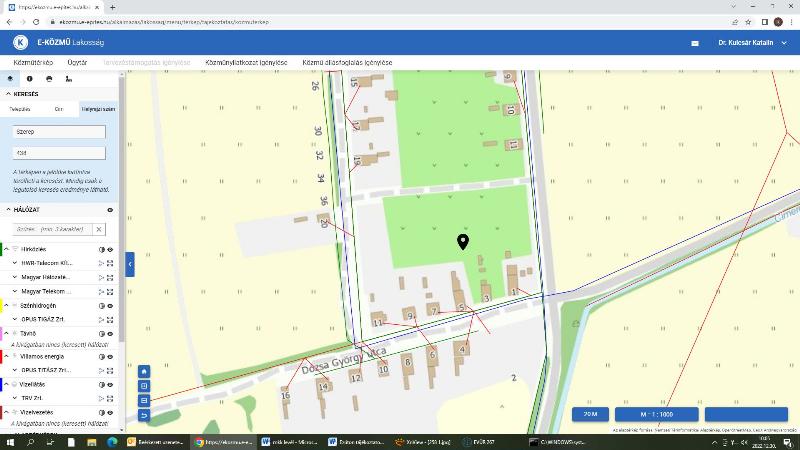Open the Közműtérkép menu
The height and width of the screenshot is (450, 800).
coord(33,62)
